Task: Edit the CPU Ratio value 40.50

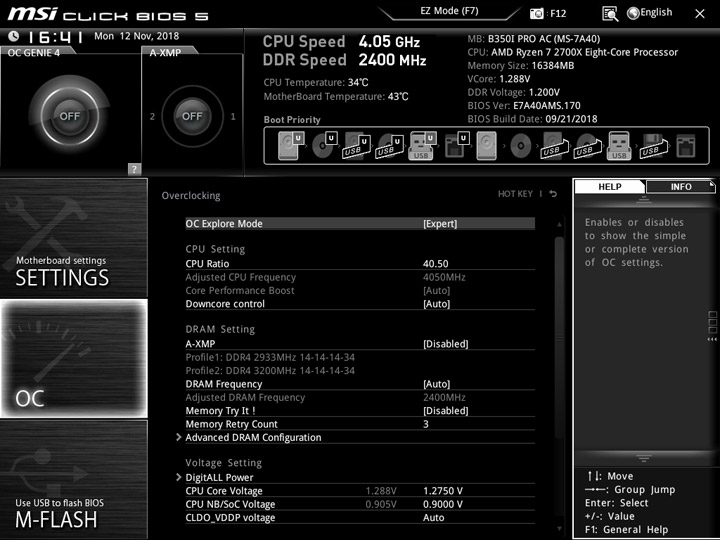Action: click(x=435, y=264)
